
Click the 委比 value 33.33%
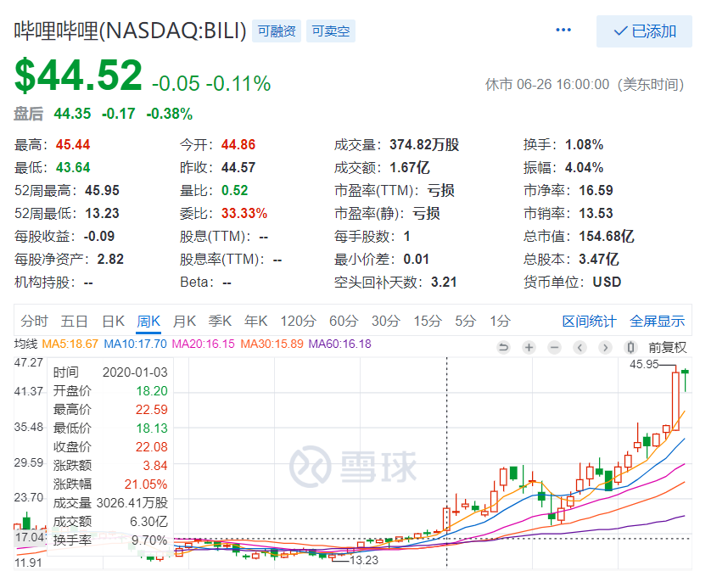tap(244, 213)
